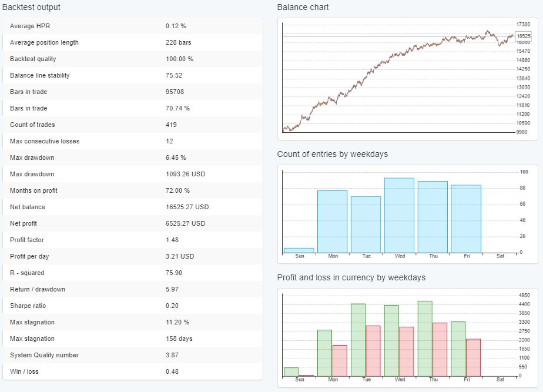Screen dimensions: 543x392
Task: Click the Wednesday bar in entries chart
Action: point(399,215)
